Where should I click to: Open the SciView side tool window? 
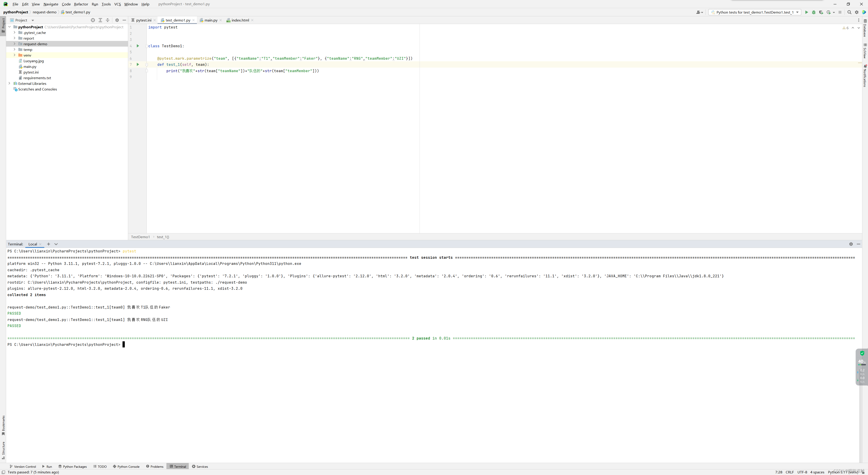tap(865, 51)
